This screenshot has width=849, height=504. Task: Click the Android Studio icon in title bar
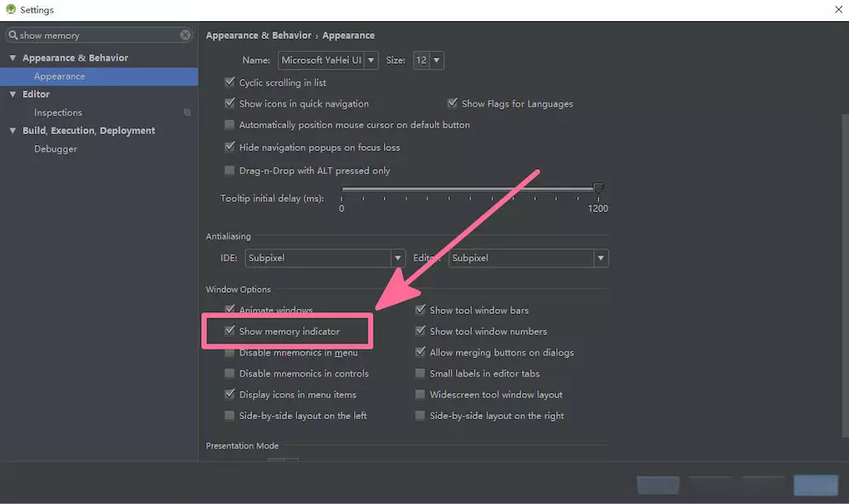pos(10,9)
